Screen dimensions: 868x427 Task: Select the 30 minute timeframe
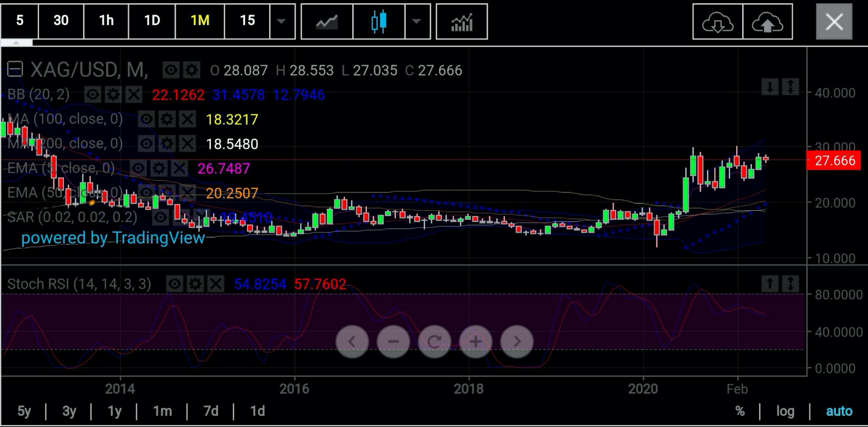[61, 21]
